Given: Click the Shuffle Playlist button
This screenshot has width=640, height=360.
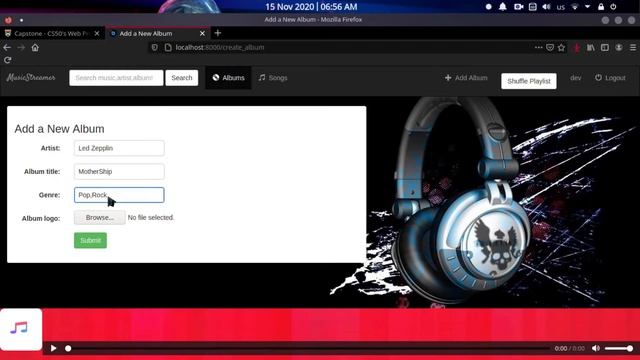Looking at the screenshot, I should point(529,81).
